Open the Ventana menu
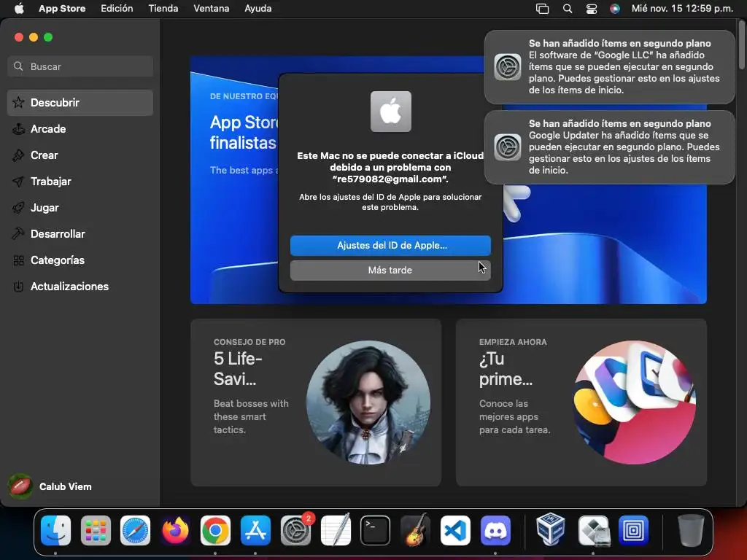Screen dimensions: 747x560 [x=211, y=9]
